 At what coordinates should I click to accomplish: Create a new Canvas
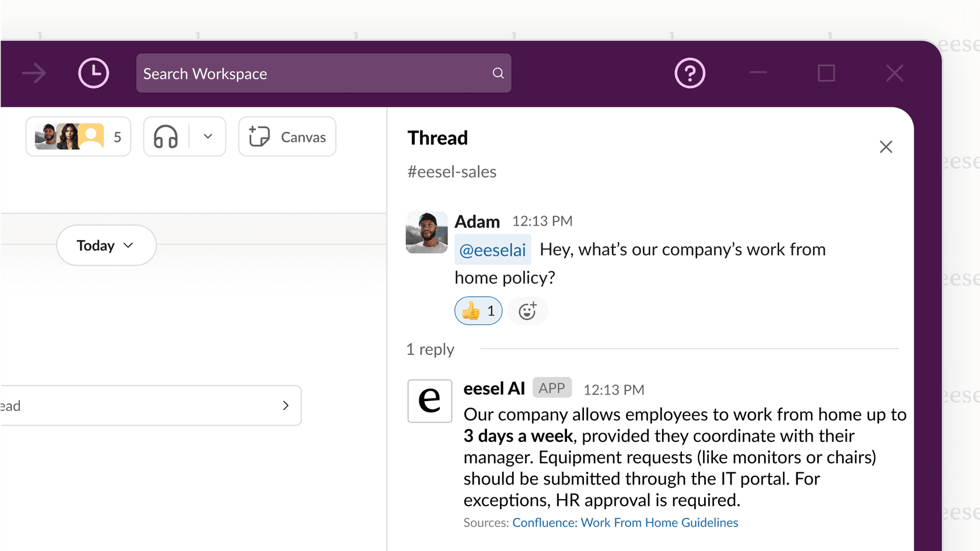[286, 136]
